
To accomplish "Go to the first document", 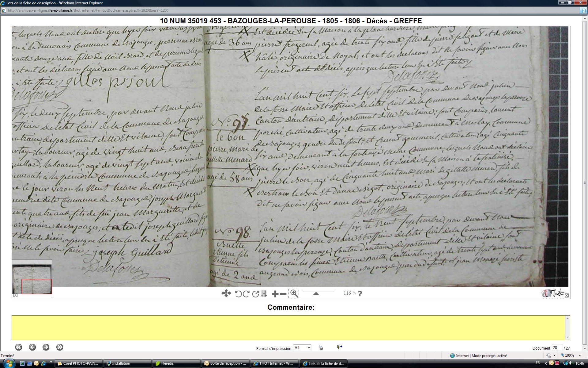I will [x=19, y=347].
